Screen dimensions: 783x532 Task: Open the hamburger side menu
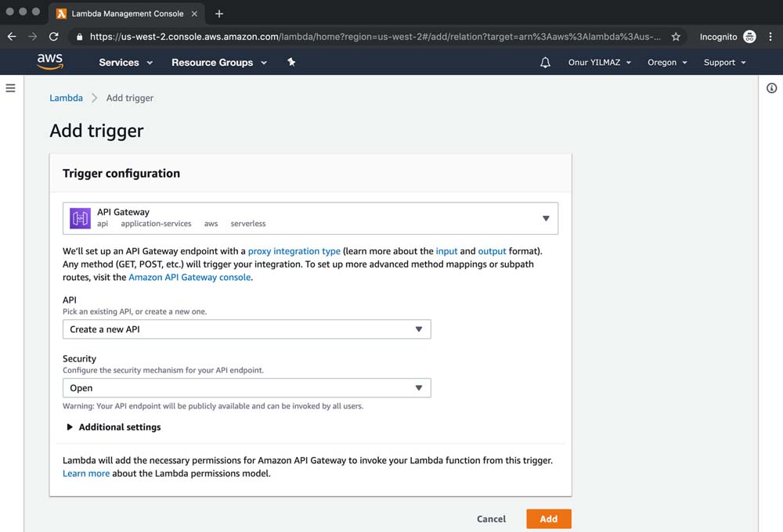[x=11, y=88]
